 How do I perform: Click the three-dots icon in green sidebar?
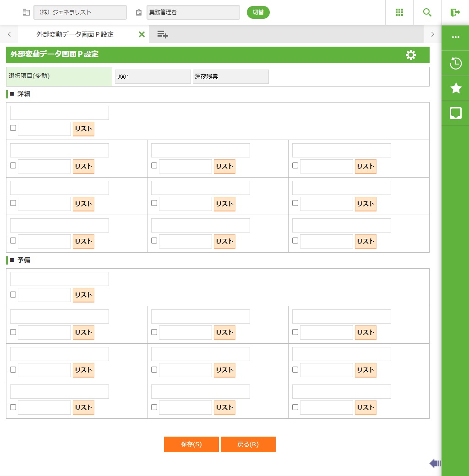456,38
